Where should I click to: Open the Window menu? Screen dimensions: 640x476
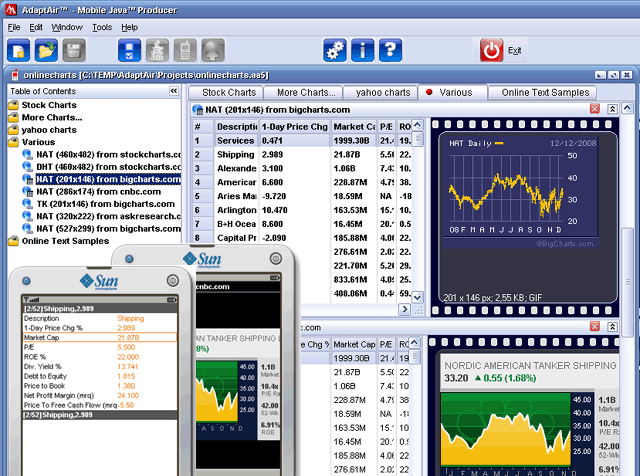pyautogui.click(x=67, y=27)
